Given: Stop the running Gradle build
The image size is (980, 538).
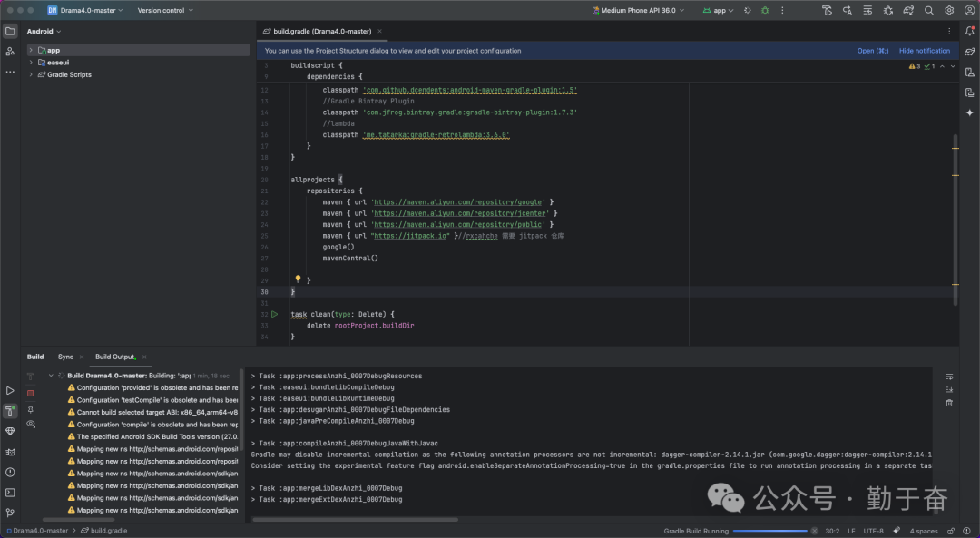Looking at the screenshot, I should click(31, 393).
